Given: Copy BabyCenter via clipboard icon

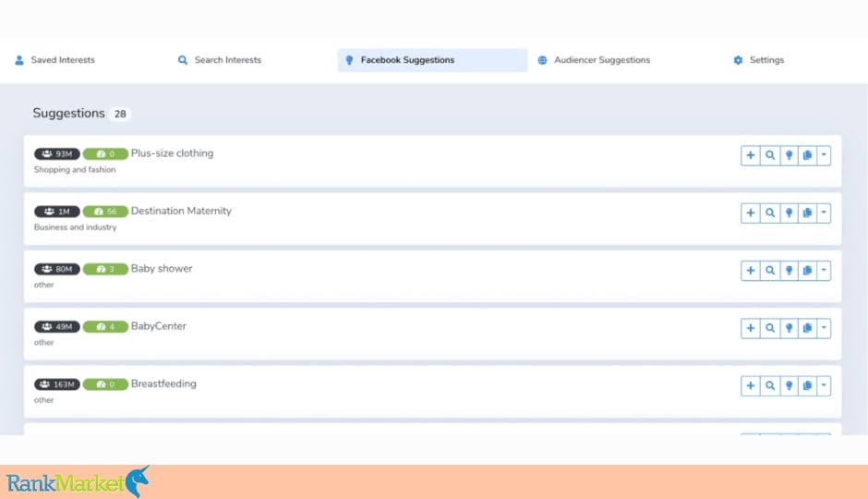Looking at the screenshot, I should click(807, 328).
